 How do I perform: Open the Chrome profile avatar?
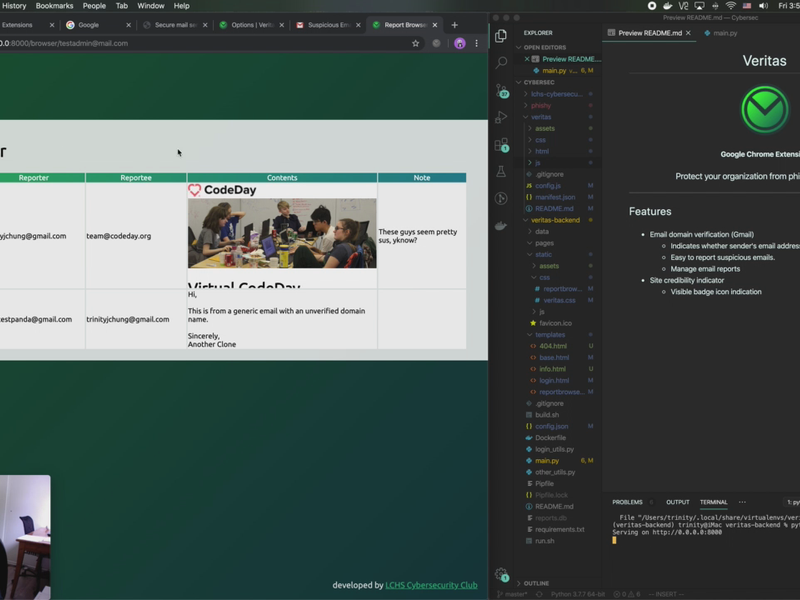[x=460, y=43]
